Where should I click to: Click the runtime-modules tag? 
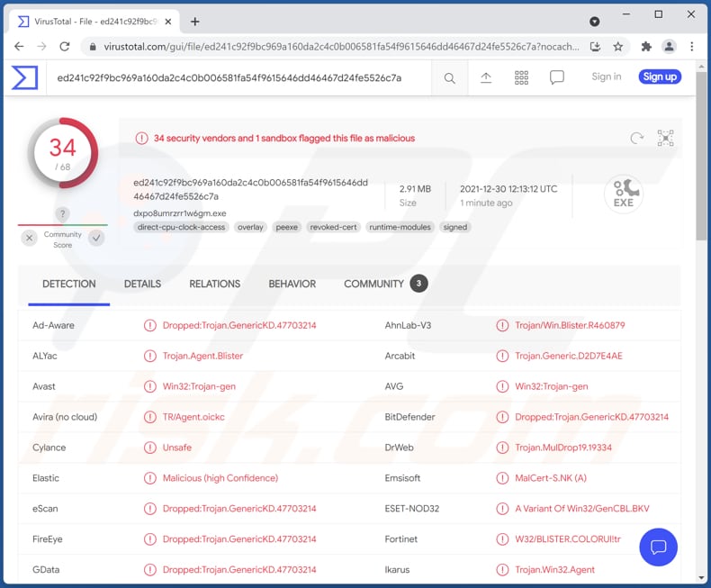[400, 227]
